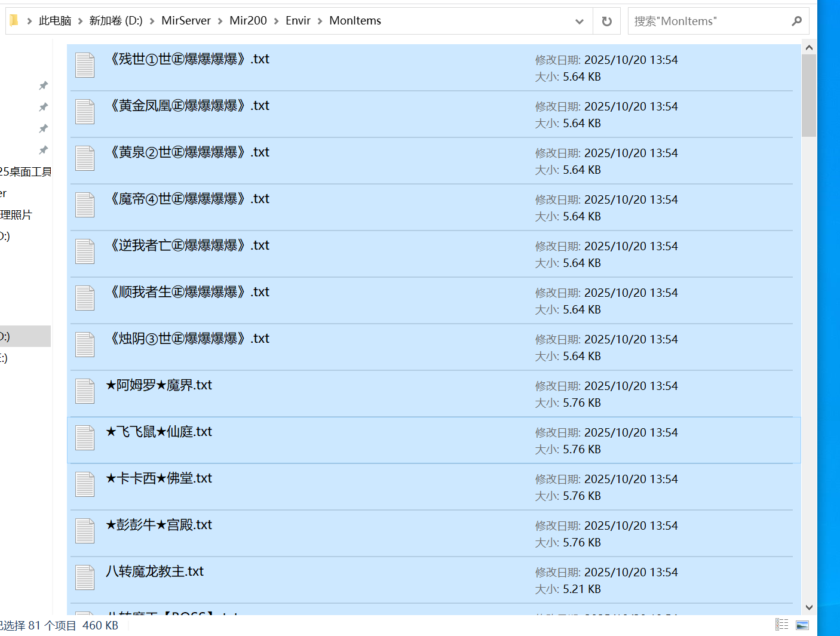
Task: Click the file icon of 《残世①世㊣爆爆爆爆》.txt
Action: pyautogui.click(x=85, y=65)
